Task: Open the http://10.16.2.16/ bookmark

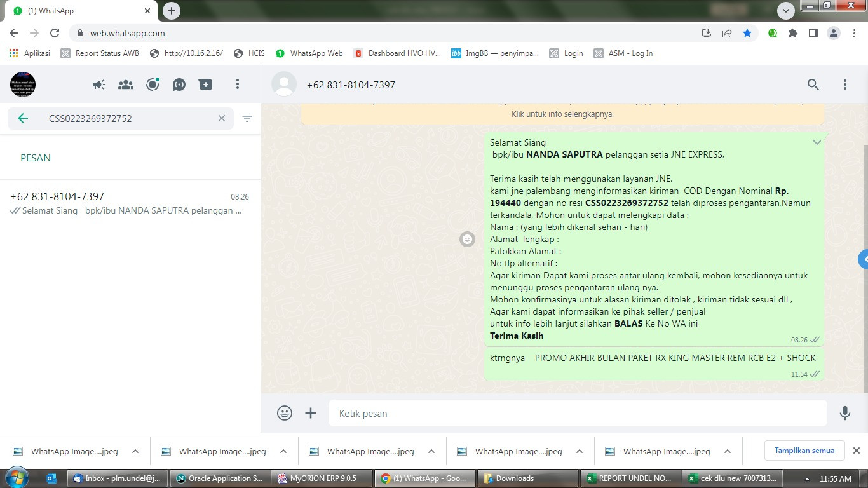Action: (186, 53)
